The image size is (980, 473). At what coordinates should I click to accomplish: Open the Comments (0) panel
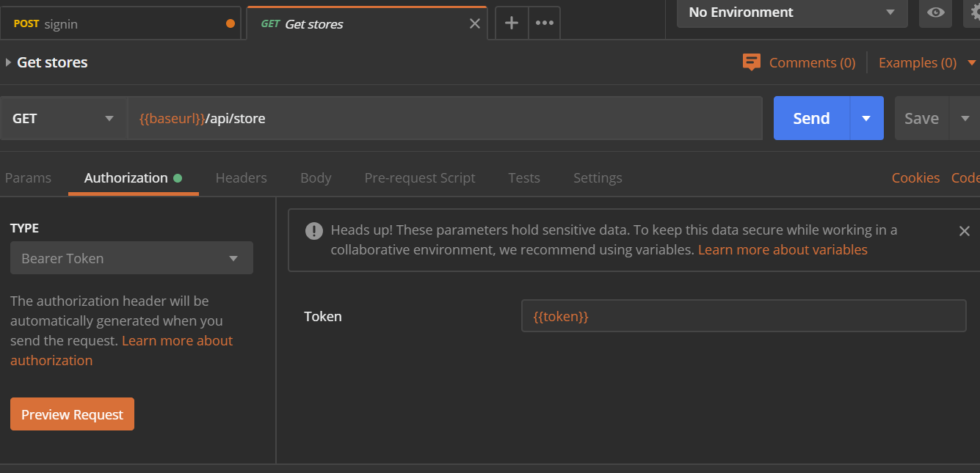[x=799, y=62]
